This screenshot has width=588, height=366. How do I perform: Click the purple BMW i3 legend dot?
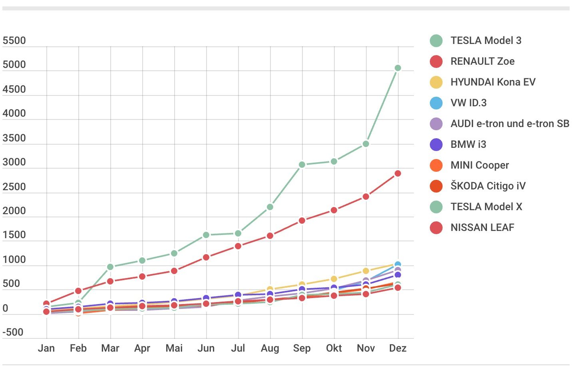coord(436,145)
